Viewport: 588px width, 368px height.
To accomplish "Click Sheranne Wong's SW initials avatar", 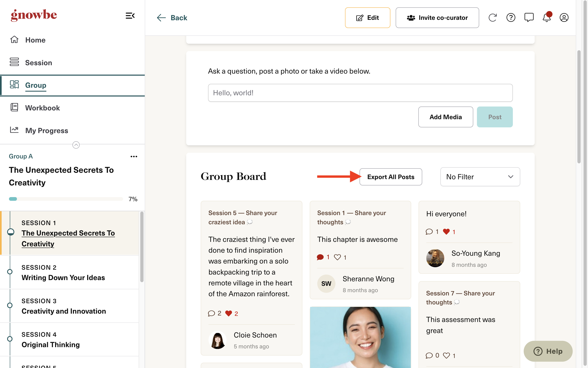I will pos(326,284).
